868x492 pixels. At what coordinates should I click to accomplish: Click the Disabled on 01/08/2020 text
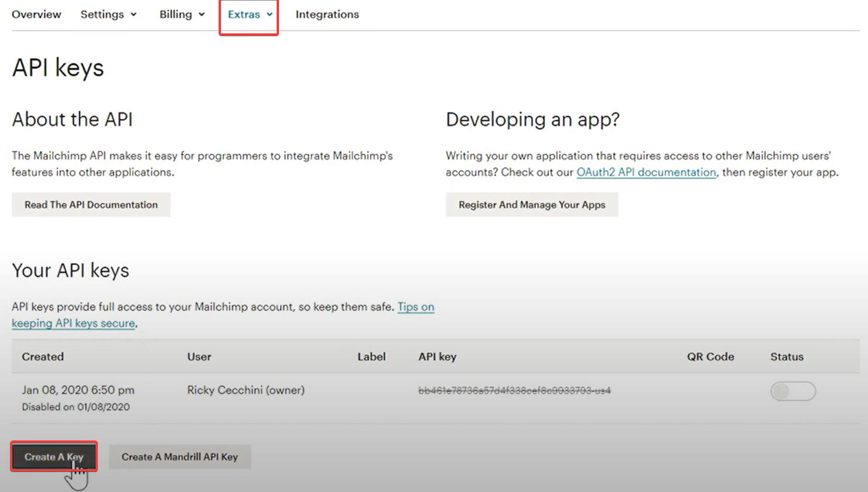tap(76, 406)
